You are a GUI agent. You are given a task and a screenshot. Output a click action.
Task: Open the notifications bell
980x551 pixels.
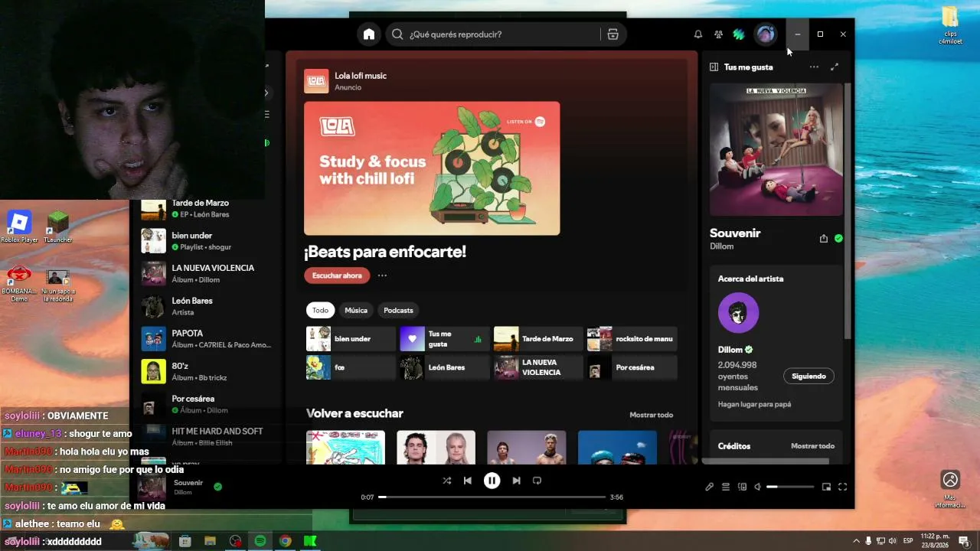698,34
